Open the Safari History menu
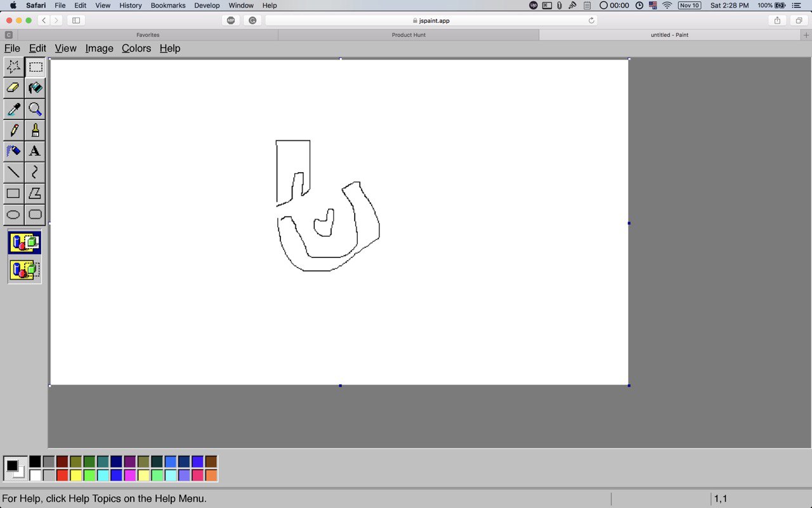 (x=131, y=5)
